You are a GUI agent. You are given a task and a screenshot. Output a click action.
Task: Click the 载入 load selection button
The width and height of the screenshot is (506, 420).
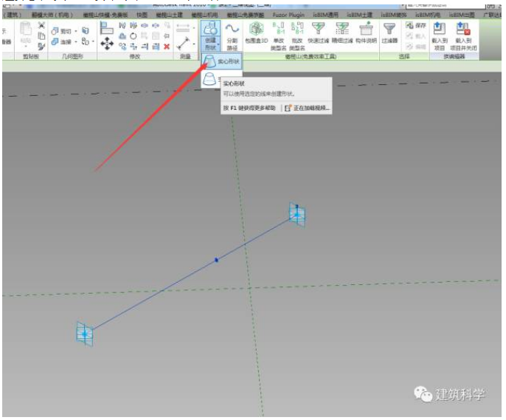tap(416, 36)
